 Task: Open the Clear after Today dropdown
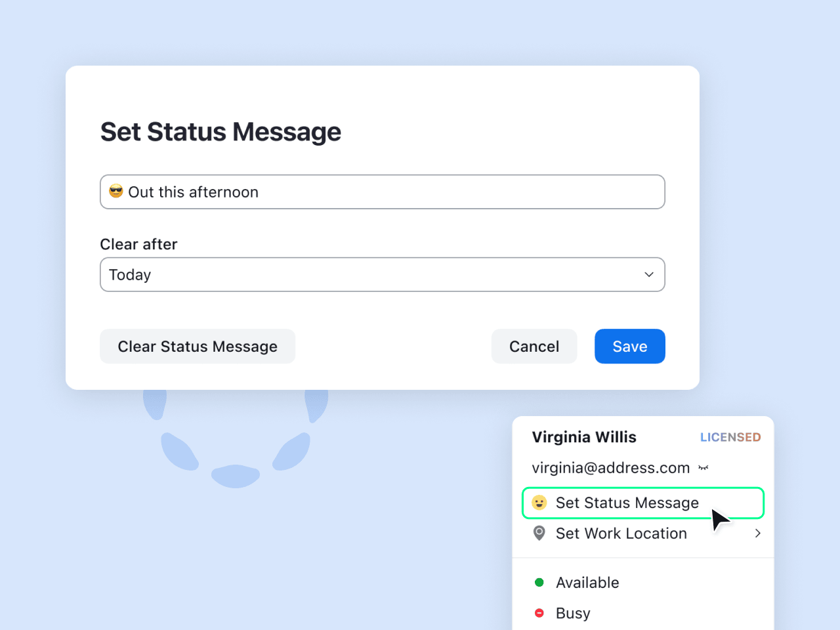pos(382,274)
